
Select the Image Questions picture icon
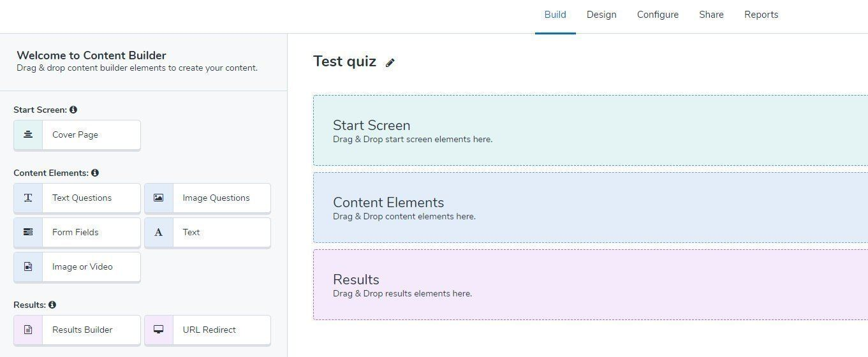[x=159, y=198]
